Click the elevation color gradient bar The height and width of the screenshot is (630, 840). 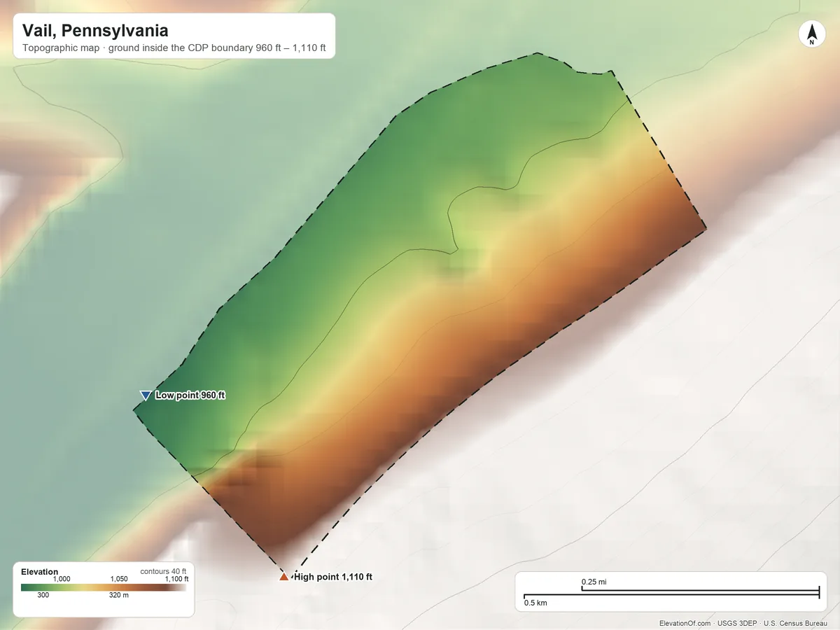click(104, 587)
